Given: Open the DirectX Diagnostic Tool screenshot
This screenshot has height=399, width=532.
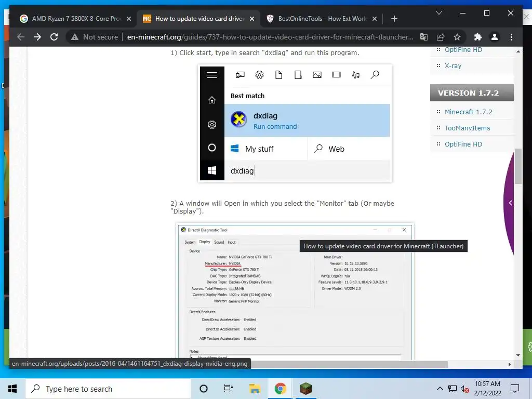Looking at the screenshot, I should [295, 291].
